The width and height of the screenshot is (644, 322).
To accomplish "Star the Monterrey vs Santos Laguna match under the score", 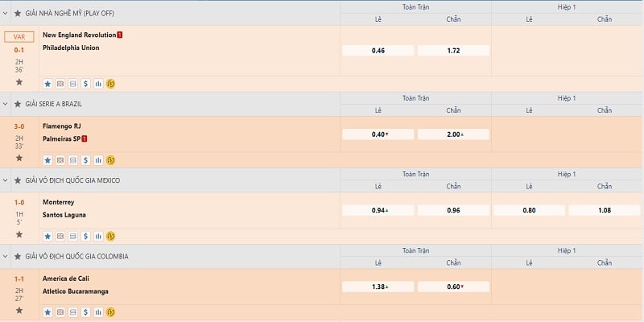I will coord(19,235).
